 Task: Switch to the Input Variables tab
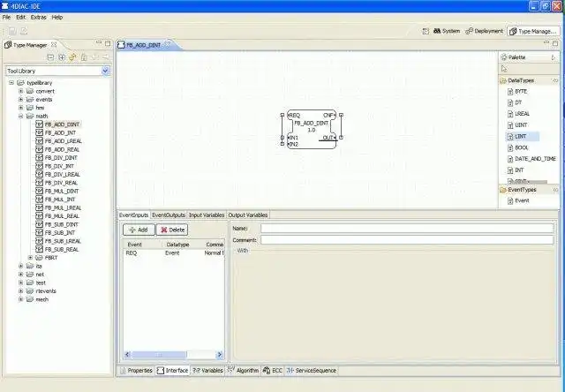(x=207, y=215)
